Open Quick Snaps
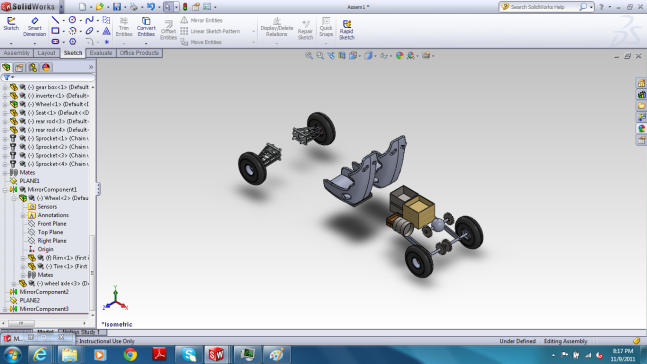 coord(326,27)
